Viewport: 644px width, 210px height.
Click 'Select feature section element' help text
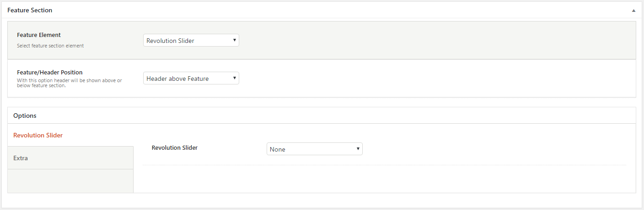pos(50,46)
